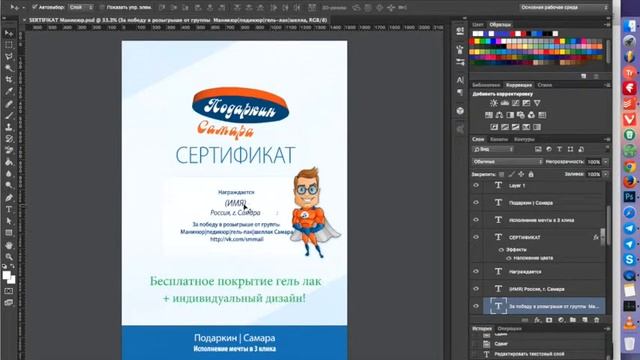
Task: Click the Непрозрачность 100% field
Action: (593, 162)
